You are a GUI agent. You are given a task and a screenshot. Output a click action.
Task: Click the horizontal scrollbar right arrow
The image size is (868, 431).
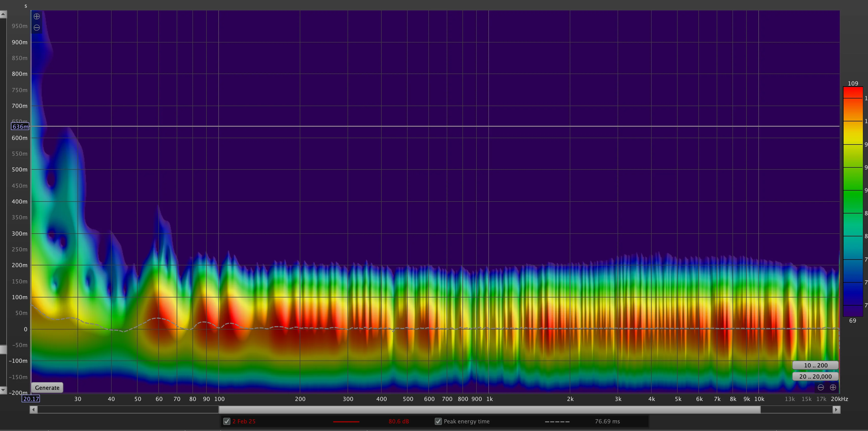click(x=836, y=410)
